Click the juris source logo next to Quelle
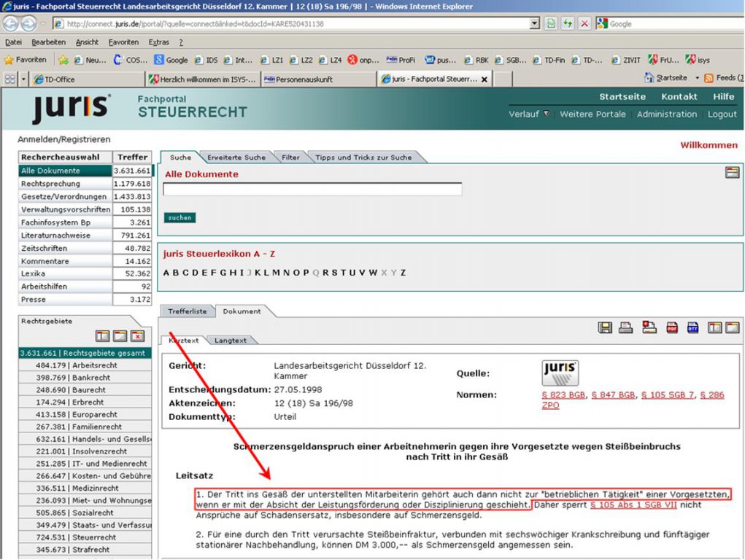The height and width of the screenshot is (560, 745). pyautogui.click(x=560, y=373)
